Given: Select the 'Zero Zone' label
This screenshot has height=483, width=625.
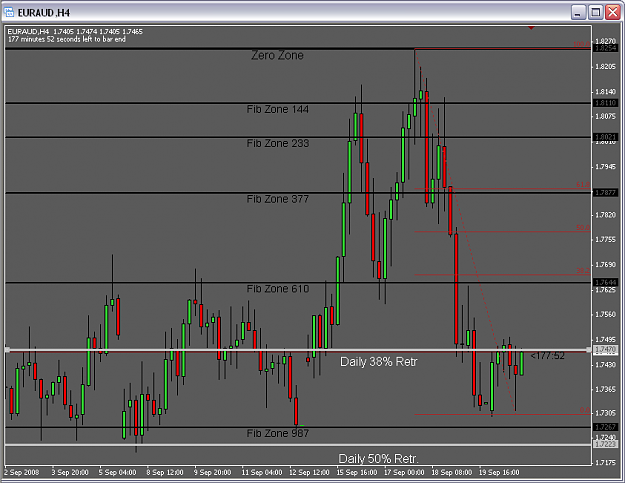Looking at the screenshot, I should tap(277, 55).
